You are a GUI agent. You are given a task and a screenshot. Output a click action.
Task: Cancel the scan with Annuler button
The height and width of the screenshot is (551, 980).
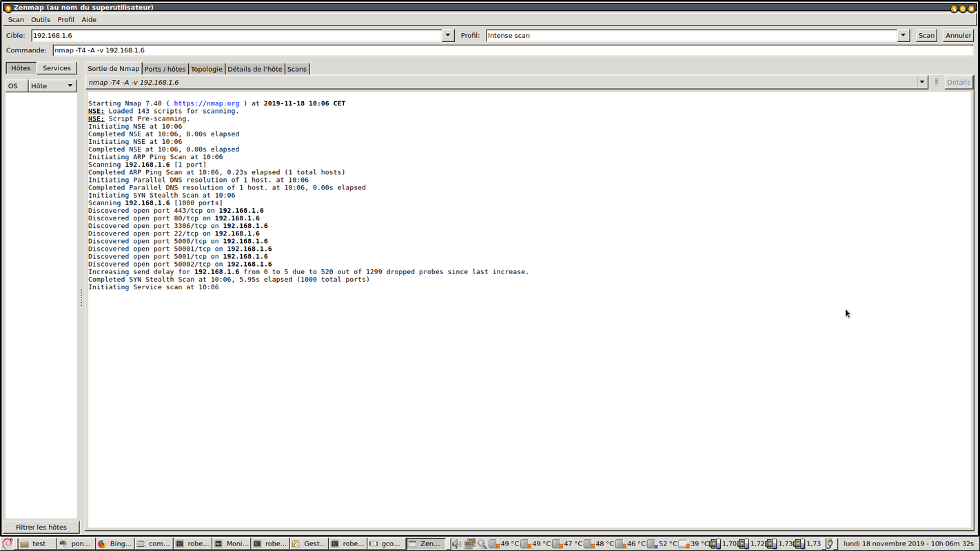point(958,35)
